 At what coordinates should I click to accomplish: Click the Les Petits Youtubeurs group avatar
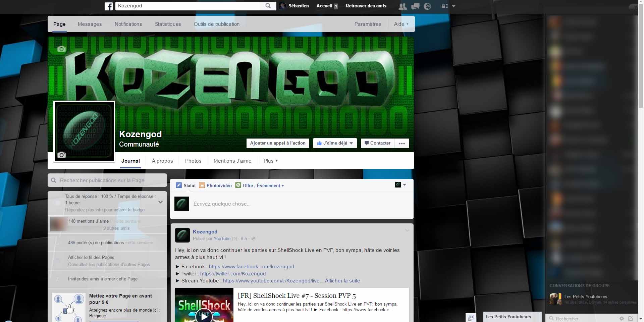[x=555, y=299]
